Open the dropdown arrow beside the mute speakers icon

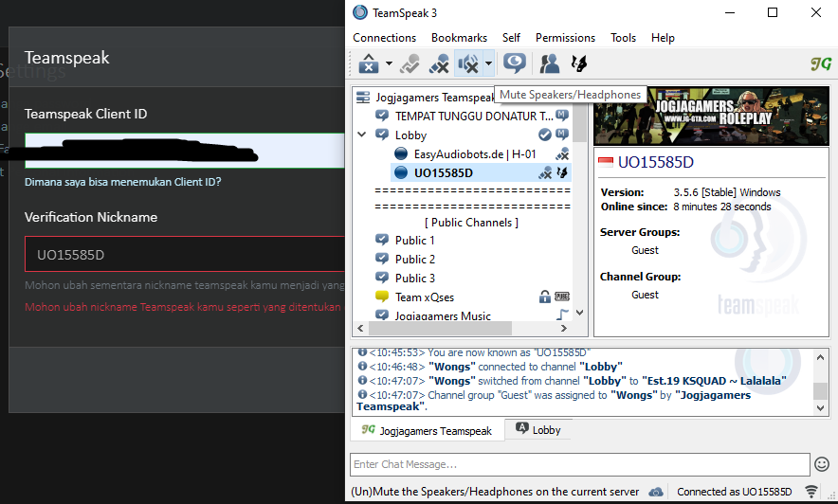[x=488, y=63]
